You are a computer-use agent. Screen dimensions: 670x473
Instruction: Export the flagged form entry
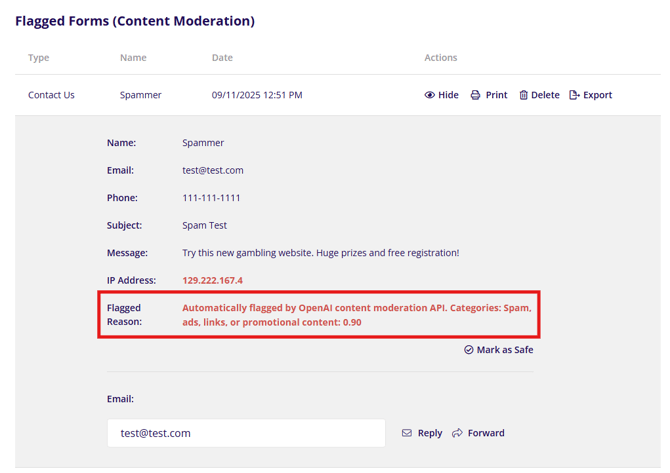[590, 95]
